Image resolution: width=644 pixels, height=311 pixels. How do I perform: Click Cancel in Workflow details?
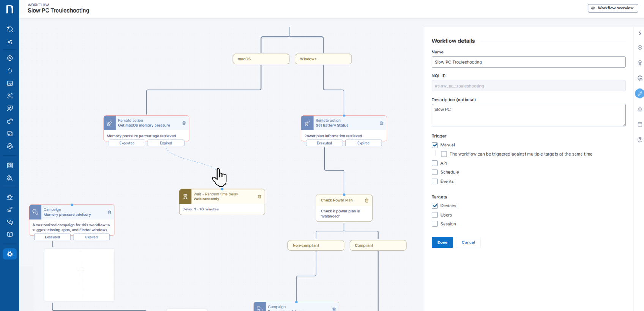click(x=468, y=242)
